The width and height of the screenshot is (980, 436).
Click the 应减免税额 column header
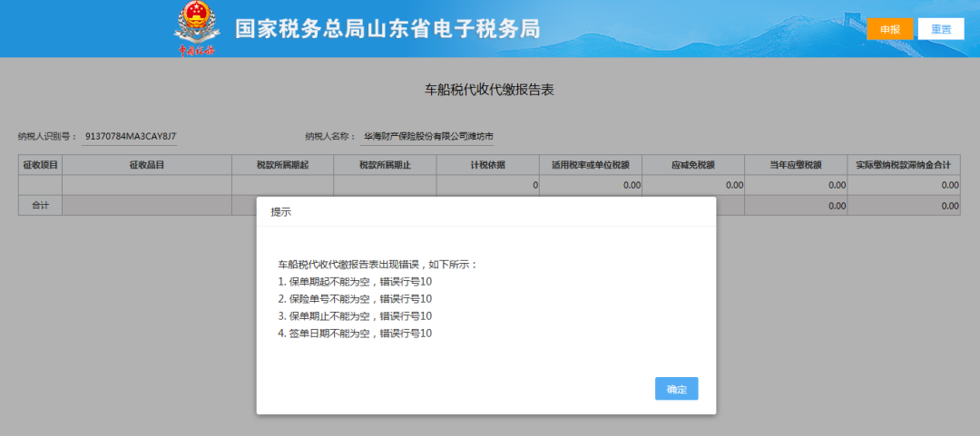point(693,165)
